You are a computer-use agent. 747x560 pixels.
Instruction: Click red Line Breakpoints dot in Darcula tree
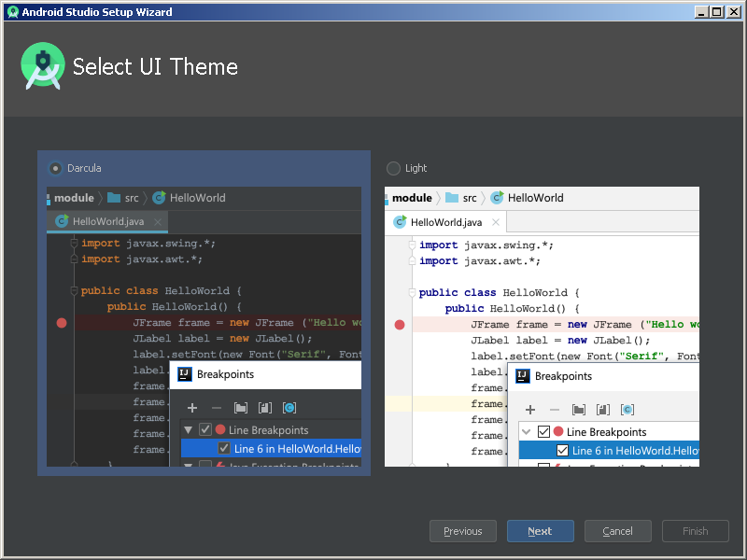pyautogui.click(x=220, y=429)
